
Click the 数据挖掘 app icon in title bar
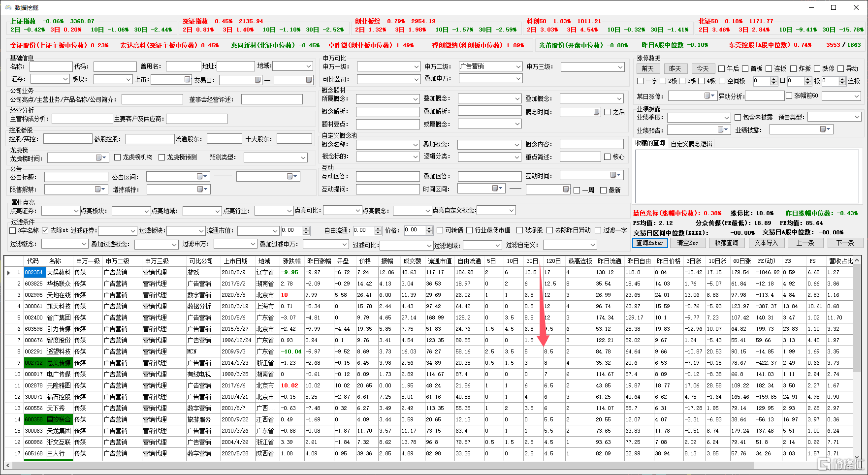[x=7, y=7]
